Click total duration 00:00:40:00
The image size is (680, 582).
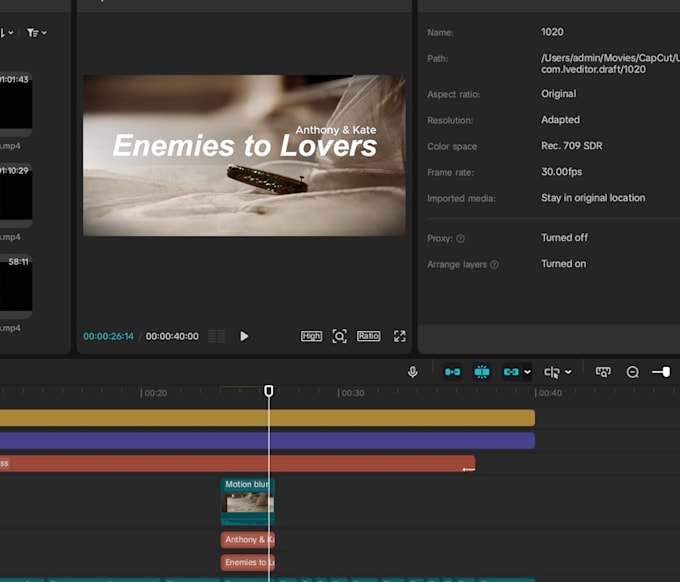172,336
